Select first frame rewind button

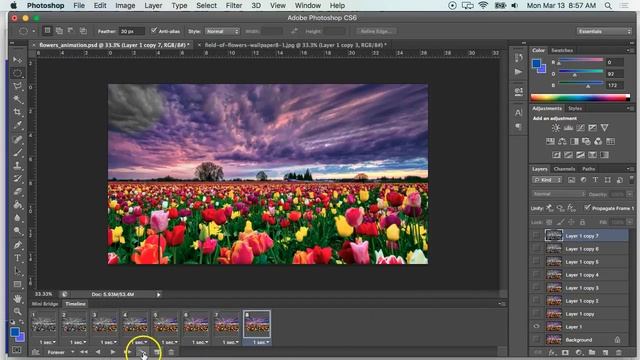[x=84, y=352]
